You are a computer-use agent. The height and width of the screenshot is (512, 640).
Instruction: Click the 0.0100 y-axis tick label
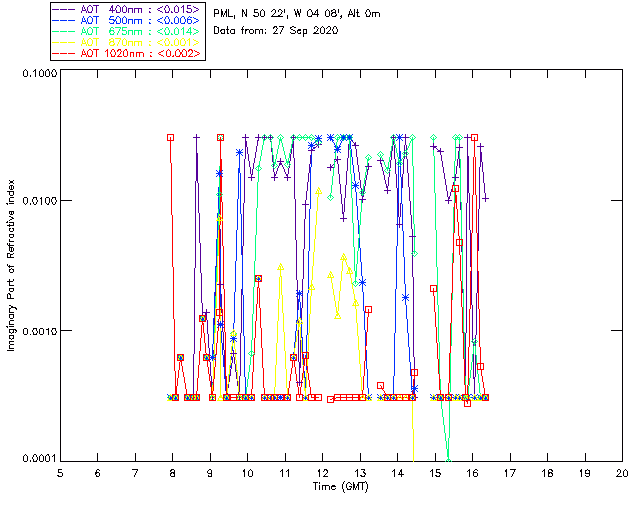tap(39, 201)
